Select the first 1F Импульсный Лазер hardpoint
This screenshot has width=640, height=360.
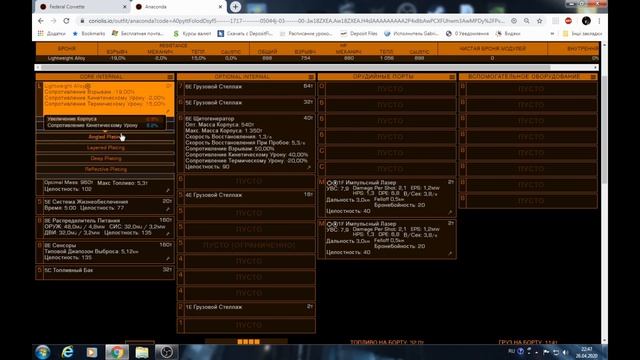pos(387,197)
